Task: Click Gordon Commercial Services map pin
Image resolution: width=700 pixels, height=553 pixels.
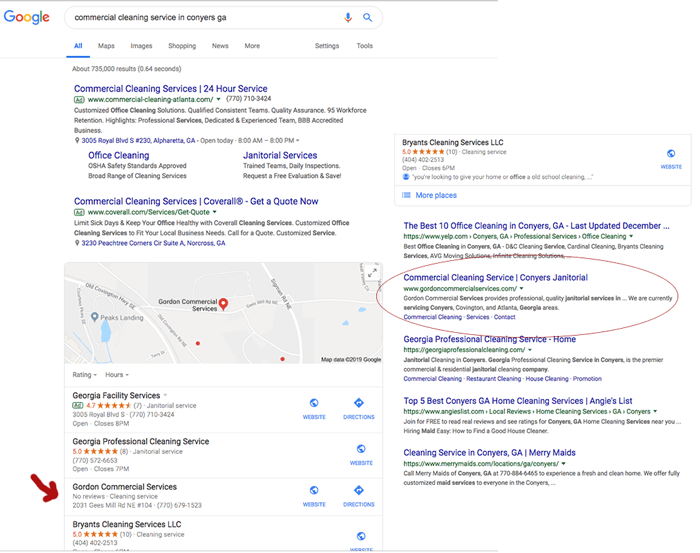Action: pyautogui.click(x=223, y=304)
